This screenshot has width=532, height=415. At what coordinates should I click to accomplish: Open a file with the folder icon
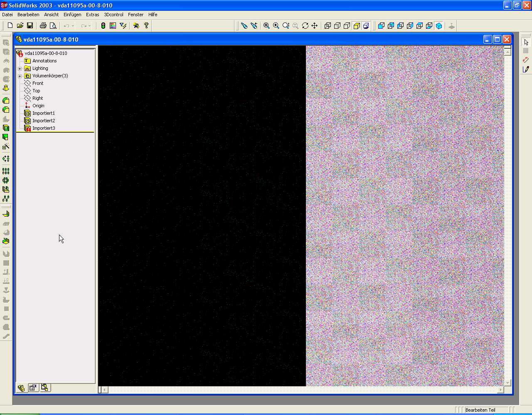pos(20,26)
